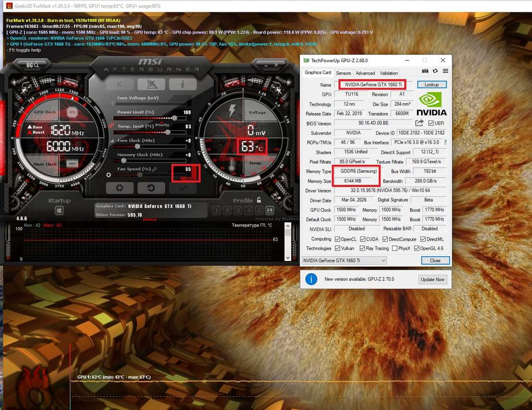
Task: Take GPU-Z screenshot with camera icon
Action: pos(425,71)
